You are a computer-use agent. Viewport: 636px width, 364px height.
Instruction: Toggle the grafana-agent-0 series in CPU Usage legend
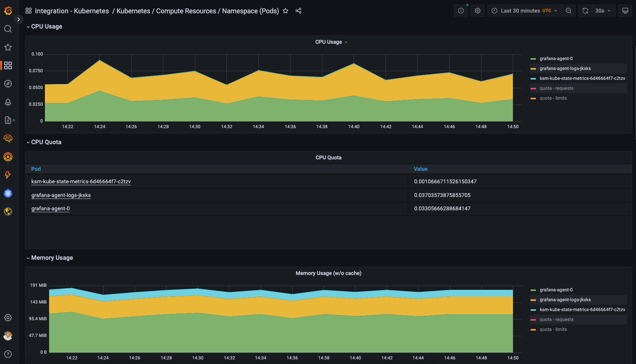pyautogui.click(x=556, y=58)
